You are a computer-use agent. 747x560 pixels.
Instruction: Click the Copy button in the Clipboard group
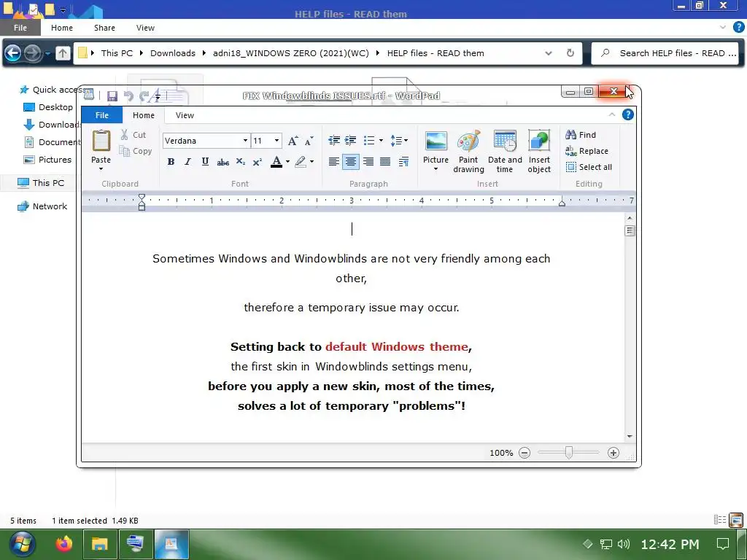click(x=135, y=151)
